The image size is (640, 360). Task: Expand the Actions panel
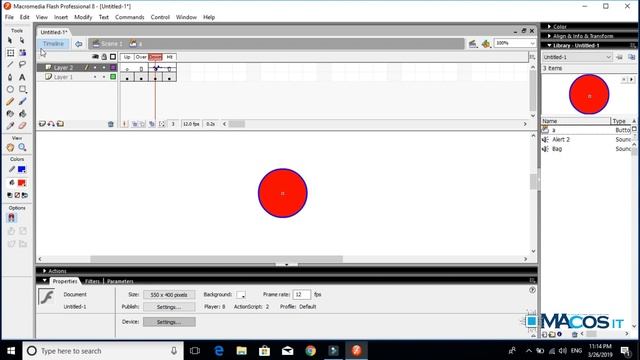(x=44, y=271)
